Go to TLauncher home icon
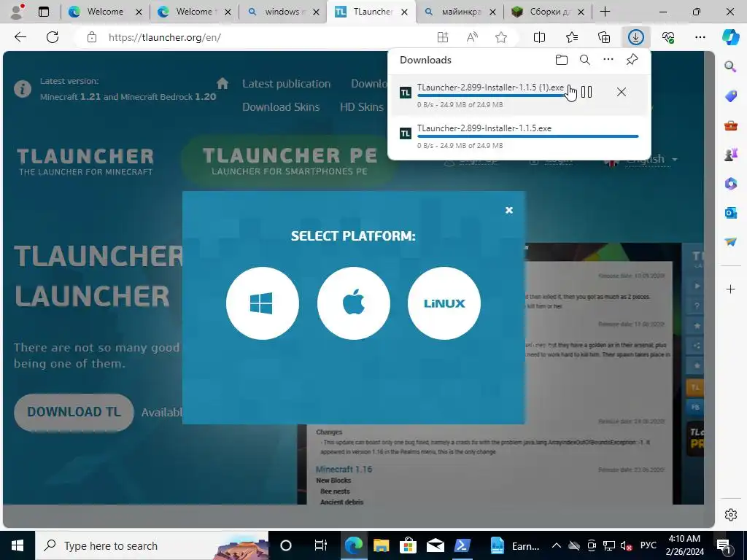The height and width of the screenshot is (560, 747). (222, 84)
